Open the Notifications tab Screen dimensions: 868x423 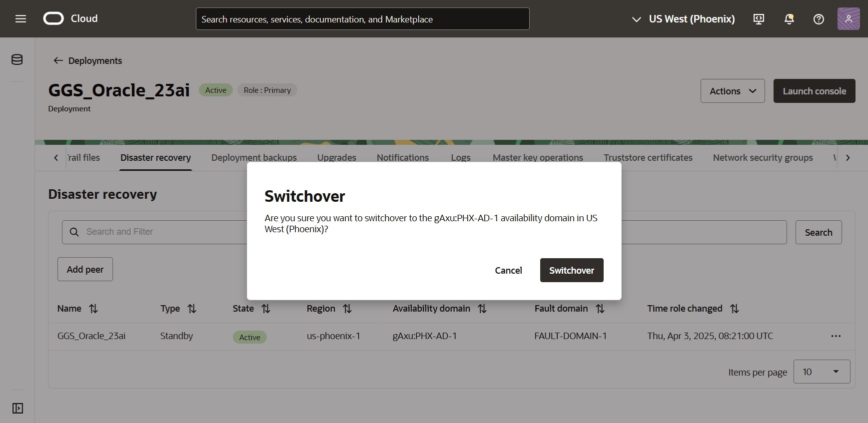pyautogui.click(x=403, y=157)
